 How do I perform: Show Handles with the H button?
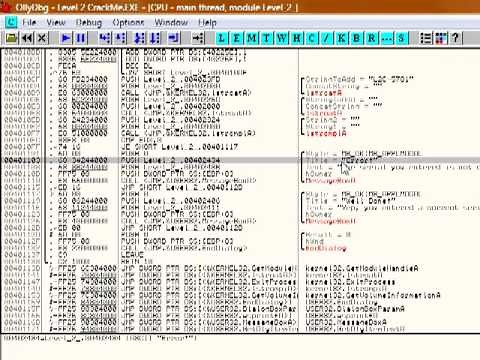(x=296, y=38)
